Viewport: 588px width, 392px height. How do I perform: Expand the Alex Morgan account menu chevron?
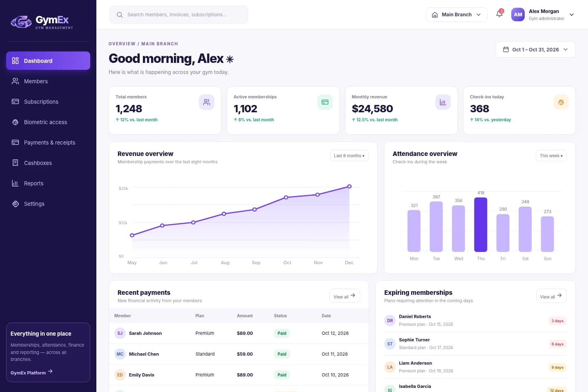(572, 15)
